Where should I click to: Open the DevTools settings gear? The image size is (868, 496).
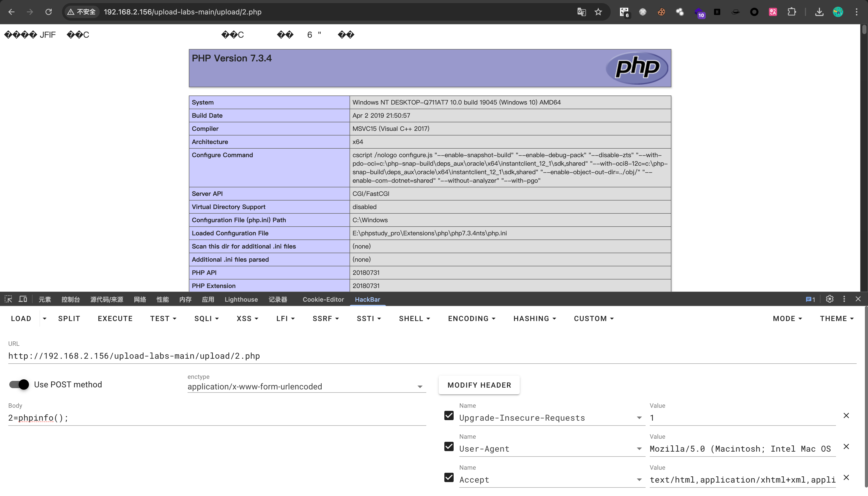pyautogui.click(x=830, y=299)
